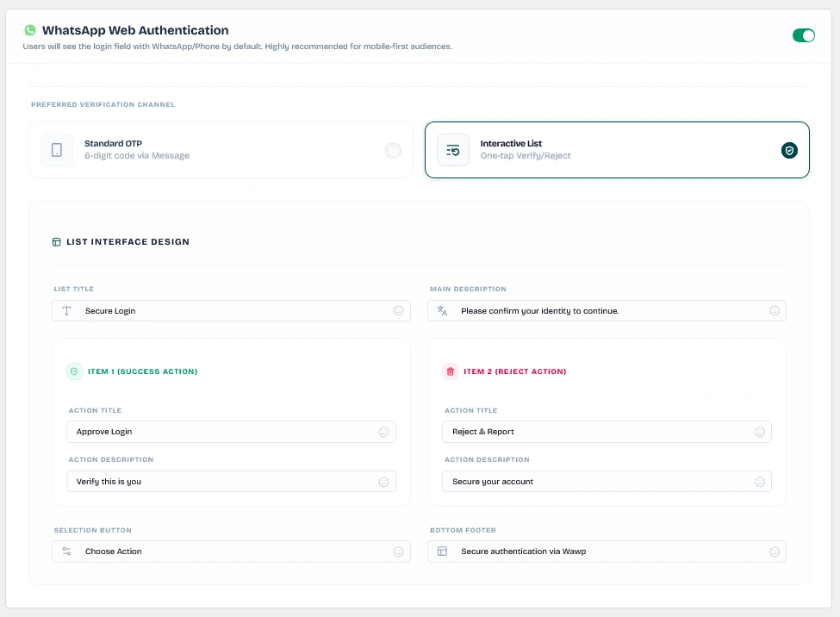Image resolution: width=840 pixels, height=617 pixels.
Task: Click the layout icon beside List Interface Design
Action: (56, 242)
